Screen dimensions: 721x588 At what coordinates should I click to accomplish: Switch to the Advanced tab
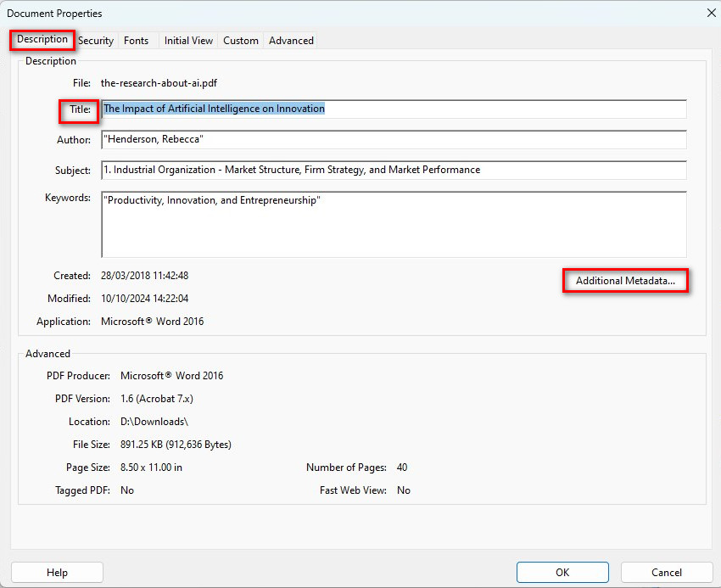click(290, 40)
